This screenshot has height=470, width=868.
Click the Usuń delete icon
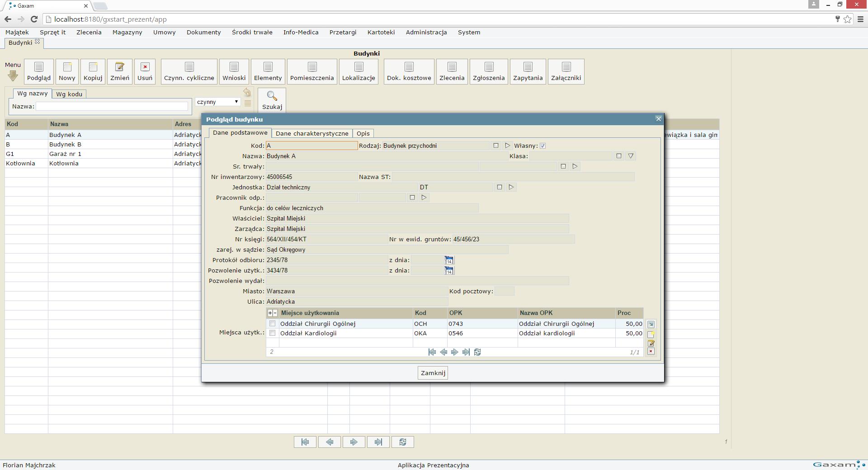[x=145, y=71]
